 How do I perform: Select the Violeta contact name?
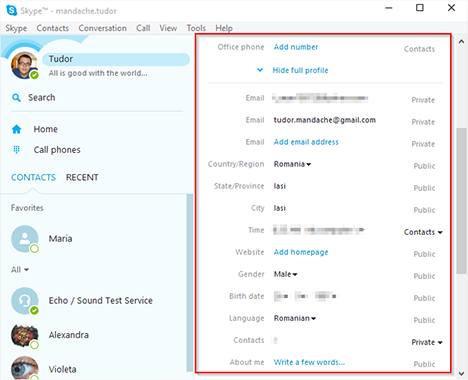[62, 369]
